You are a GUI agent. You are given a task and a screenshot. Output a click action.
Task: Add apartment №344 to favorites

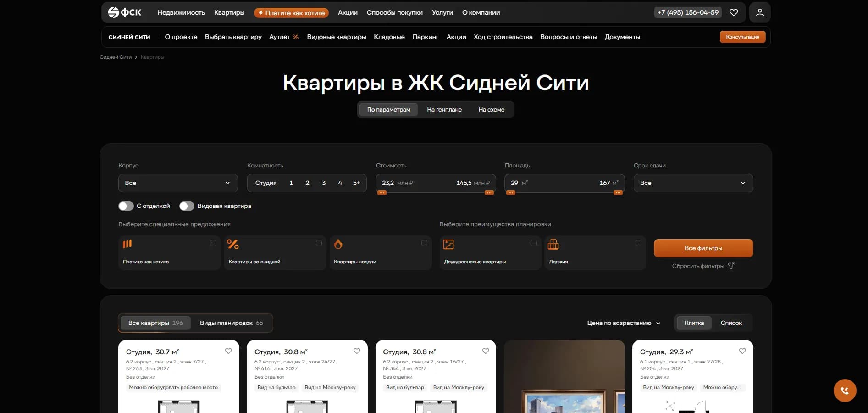pyautogui.click(x=486, y=351)
